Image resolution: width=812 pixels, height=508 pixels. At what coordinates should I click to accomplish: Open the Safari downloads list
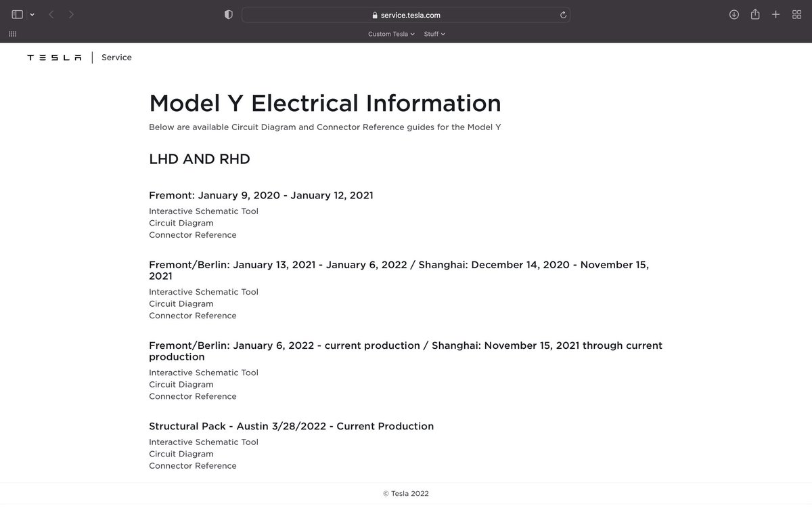pos(734,14)
